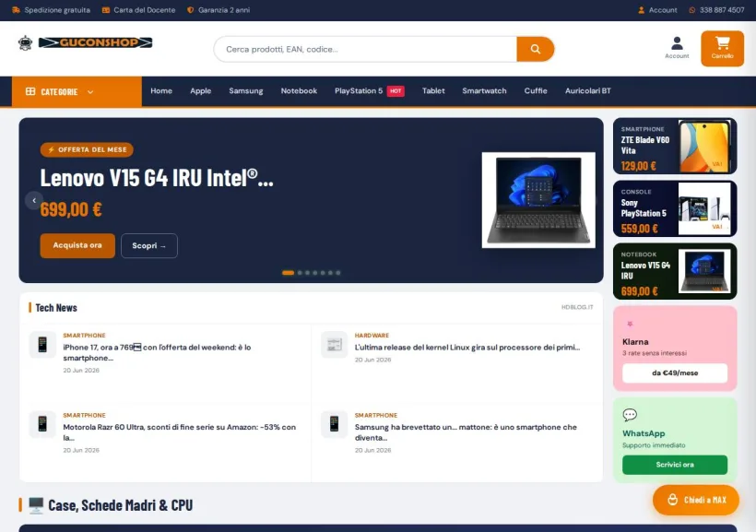Click the robot mascot logo icon
Screen dimensions: 756x532
pyautogui.click(x=25, y=43)
